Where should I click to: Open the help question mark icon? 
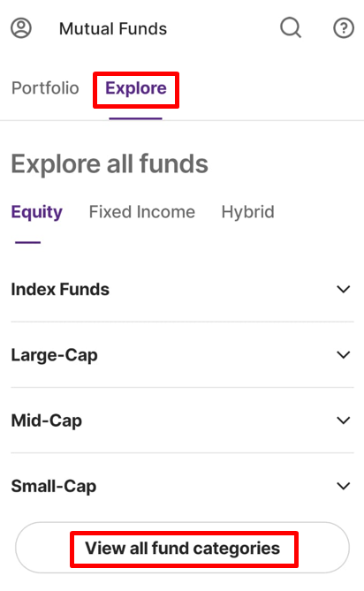tap(344, 28)
